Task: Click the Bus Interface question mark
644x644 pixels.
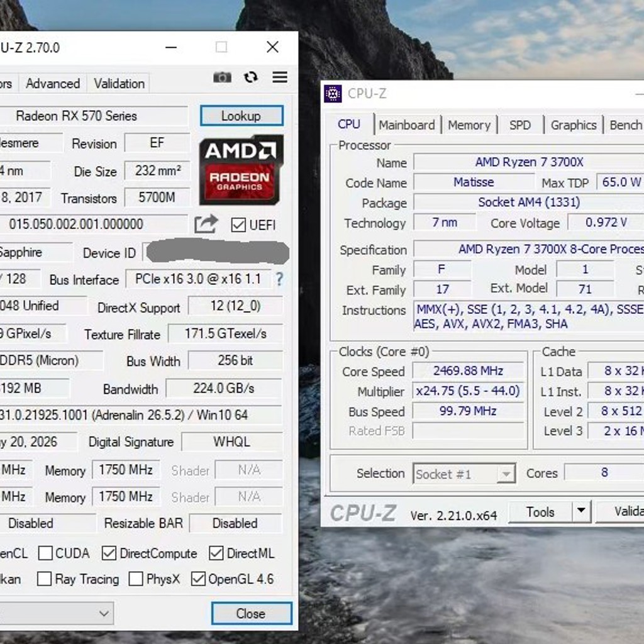Action: click(279, 279)
